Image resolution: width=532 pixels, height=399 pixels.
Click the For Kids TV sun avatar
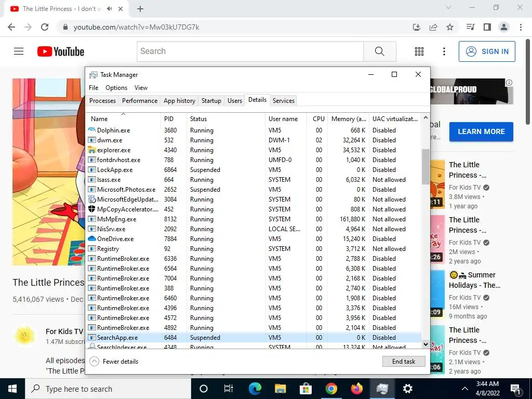click(24, 336)
